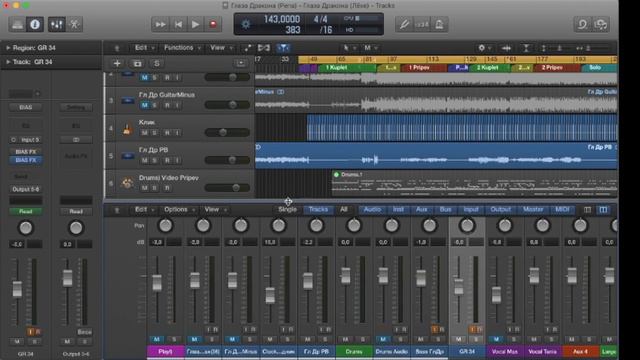The width and height of the screenshot is (640, 360).
Task: Toggle the metronome click button
Action: tap(439, 24)
